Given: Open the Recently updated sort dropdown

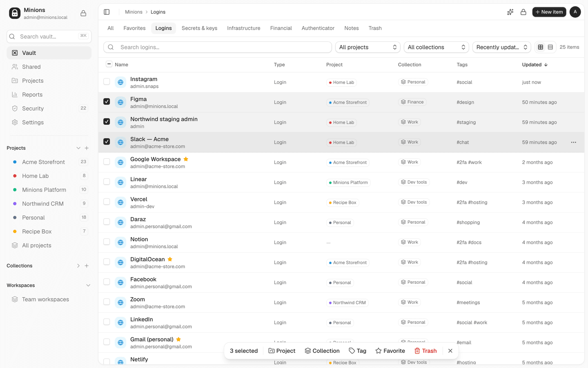Looking at the screenshot, I should [501, 47].
